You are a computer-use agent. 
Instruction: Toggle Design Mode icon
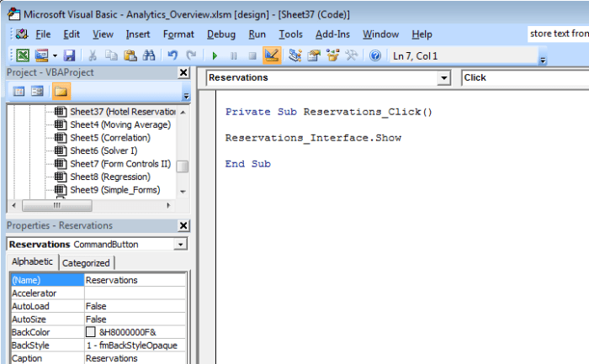(x=272, y=55)
